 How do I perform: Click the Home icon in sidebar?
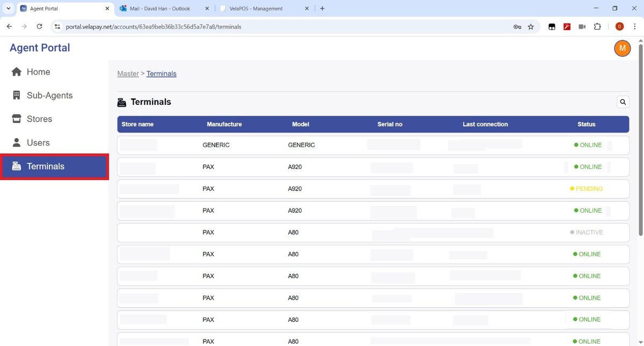(17, 72)
